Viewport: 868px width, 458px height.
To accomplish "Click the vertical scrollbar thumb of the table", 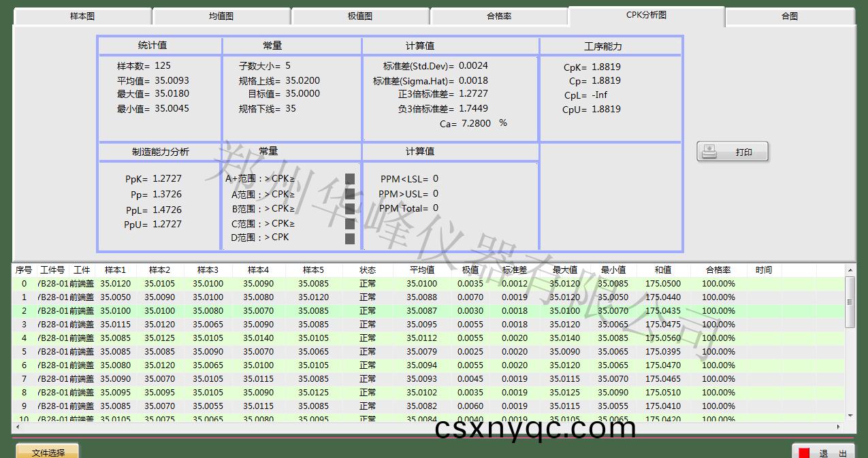I will (850, 302).
